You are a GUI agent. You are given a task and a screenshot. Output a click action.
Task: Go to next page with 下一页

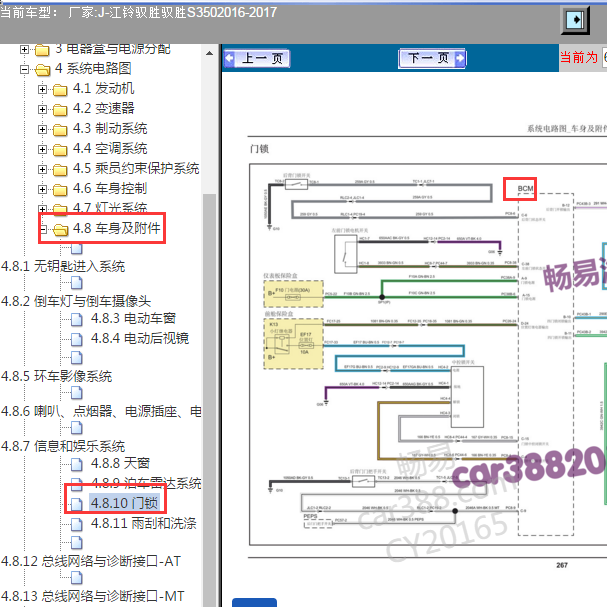point(432,59)
